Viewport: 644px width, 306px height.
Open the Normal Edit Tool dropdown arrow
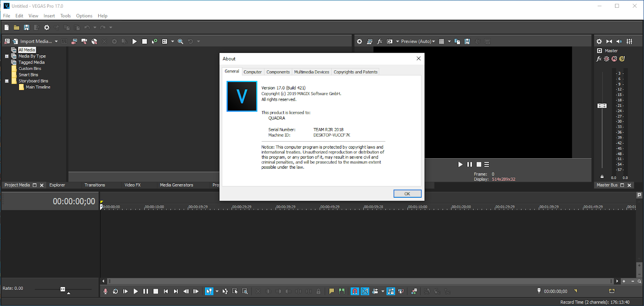pyautogui.click(x=217, y=291)
